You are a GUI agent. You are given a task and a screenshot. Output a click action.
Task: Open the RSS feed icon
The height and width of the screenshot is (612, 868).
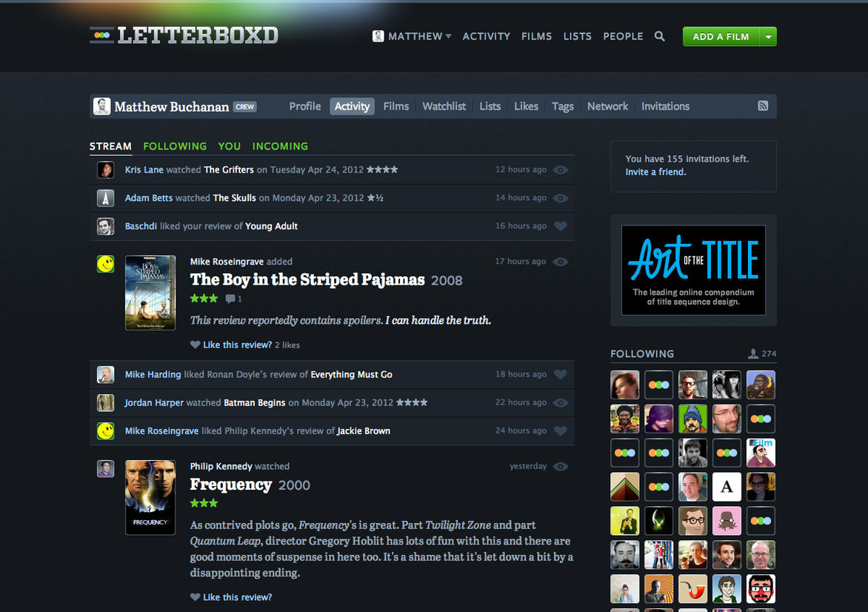(763, 106)
